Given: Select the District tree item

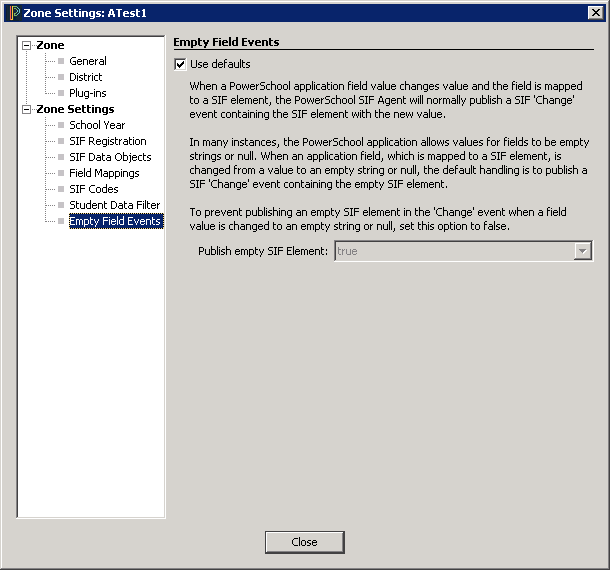Looking at the screenshot, I should (85, 77).
